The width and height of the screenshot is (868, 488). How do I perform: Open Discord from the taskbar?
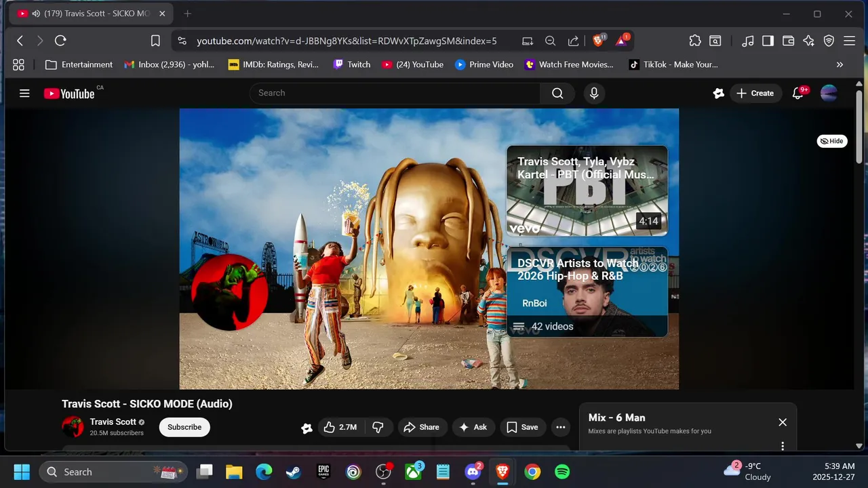473,472
